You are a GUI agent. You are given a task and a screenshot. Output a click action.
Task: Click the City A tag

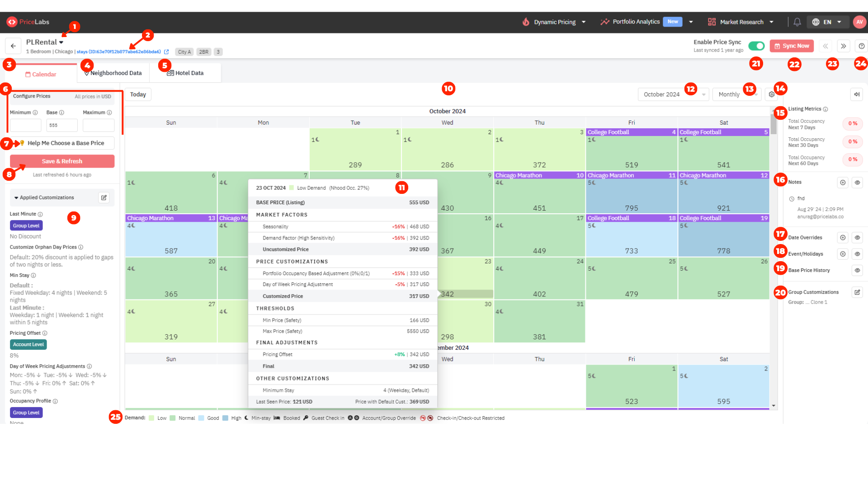tap(184, 52)
